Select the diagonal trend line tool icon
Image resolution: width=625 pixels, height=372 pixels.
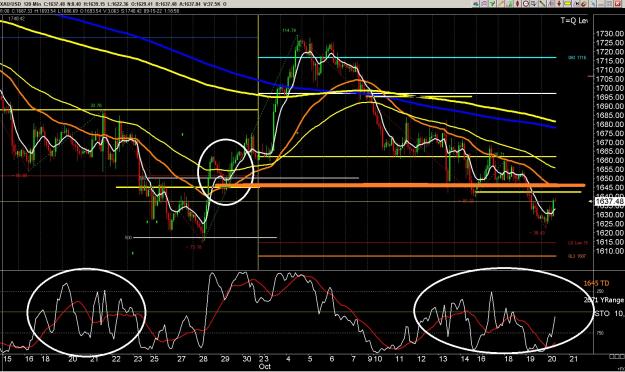pyautogui.click(x=542, y=4)
